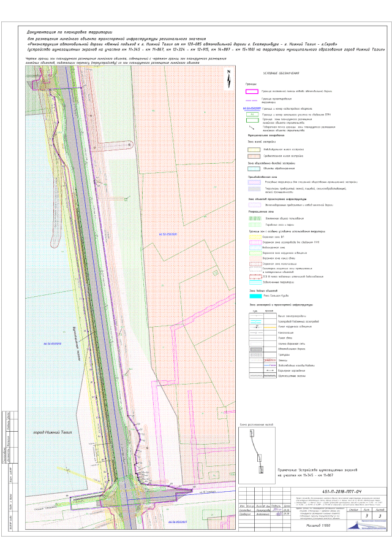Select the topmost sheet rectangle in the layout scheme
The width and height of the screenshot is (392, 555).
pyautogui.click(x=252, y=433)
